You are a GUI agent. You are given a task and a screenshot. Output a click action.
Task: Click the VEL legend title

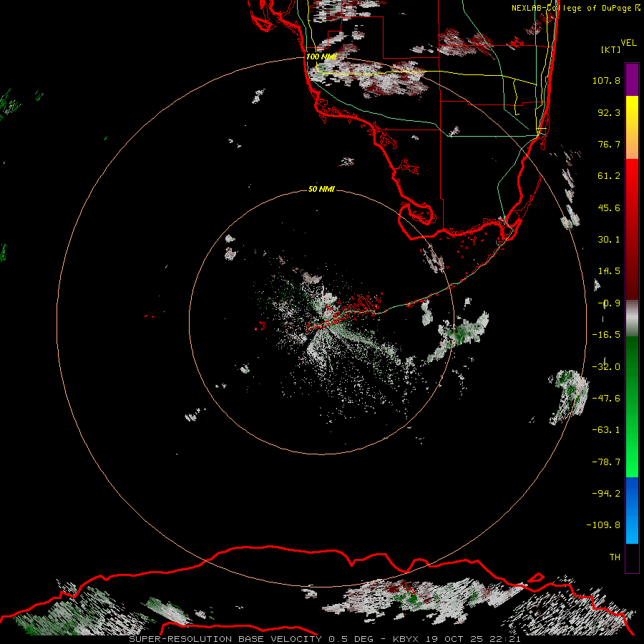628,43
